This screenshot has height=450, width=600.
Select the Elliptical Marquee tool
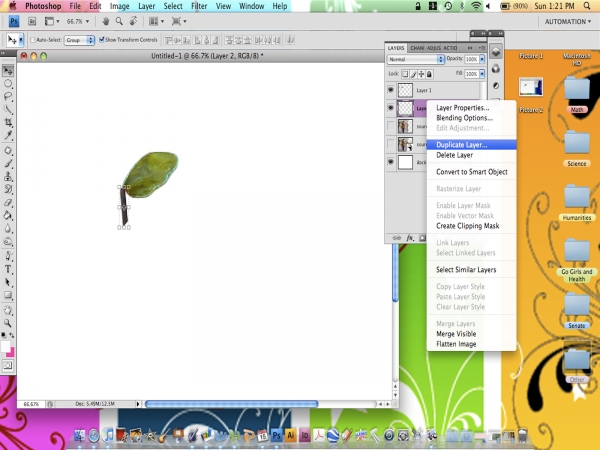coord(8,84)
